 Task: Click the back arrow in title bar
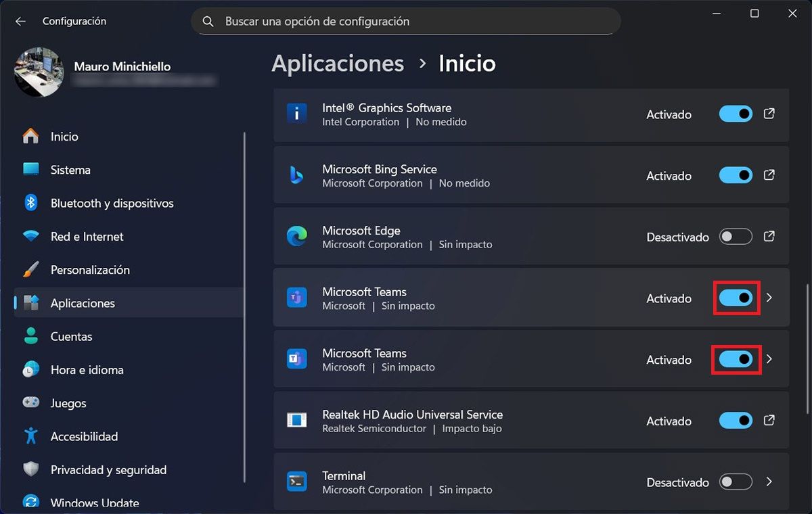click(x=20, y=22)
